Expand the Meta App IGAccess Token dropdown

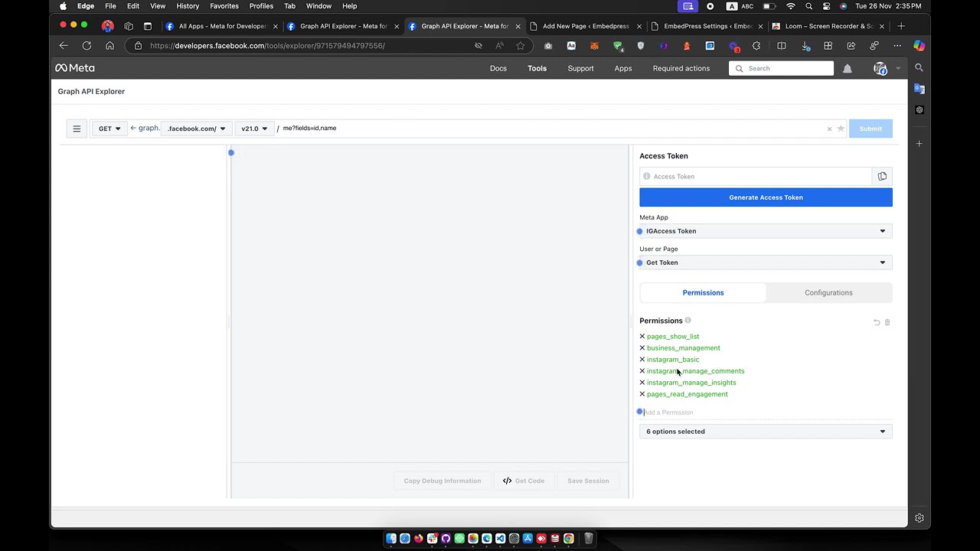tap(766, 231)
